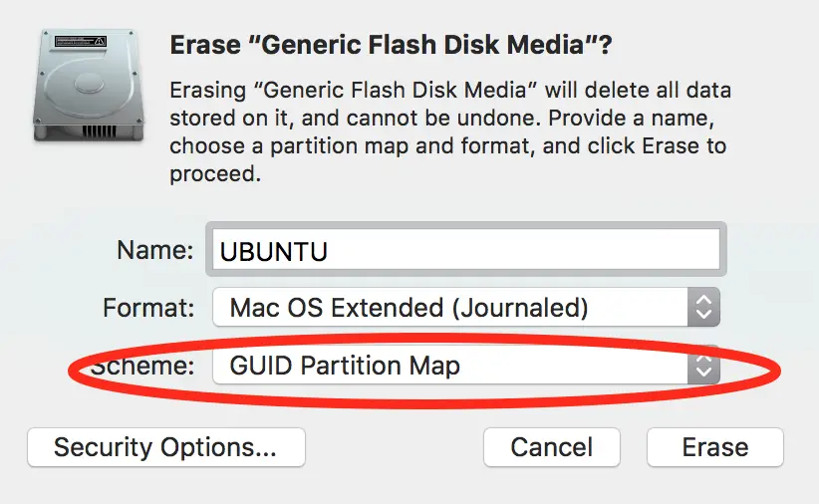Click the Scheme: label

pyautogui.click(x=142, y=365)
